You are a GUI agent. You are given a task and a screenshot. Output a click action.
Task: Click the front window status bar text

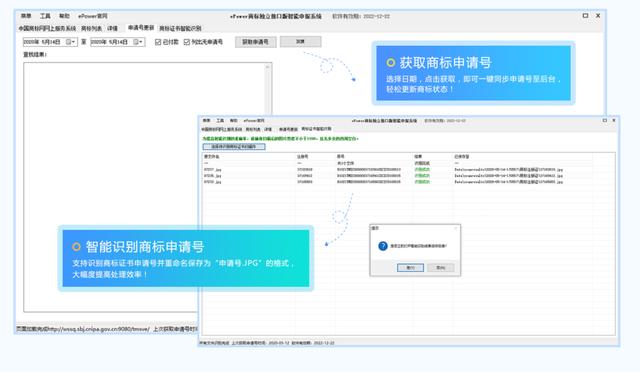pyautogui.click(x=267, y=343)
